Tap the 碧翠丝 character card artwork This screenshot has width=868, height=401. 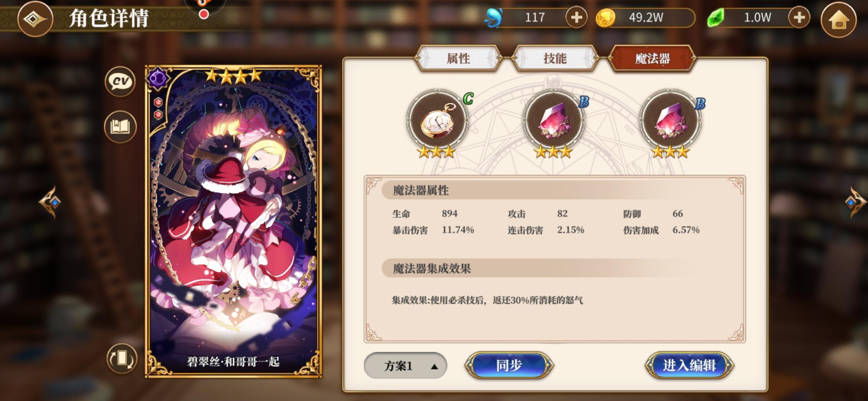click(233, 222)
